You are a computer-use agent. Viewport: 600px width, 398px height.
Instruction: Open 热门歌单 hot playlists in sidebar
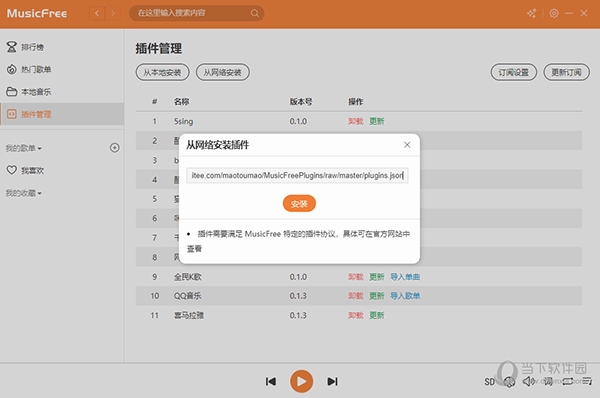62,69
